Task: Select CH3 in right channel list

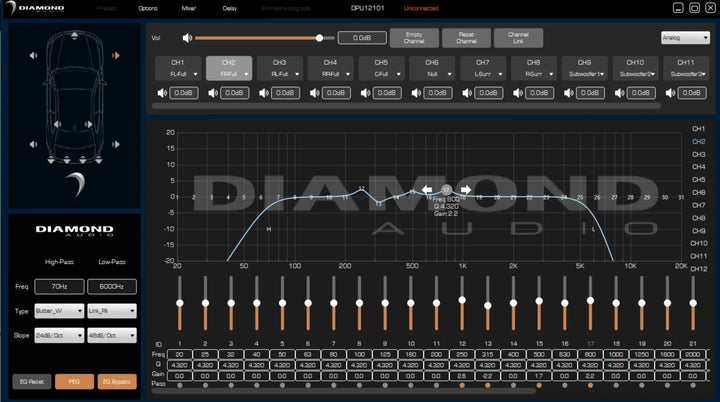Action: (698, 154)
